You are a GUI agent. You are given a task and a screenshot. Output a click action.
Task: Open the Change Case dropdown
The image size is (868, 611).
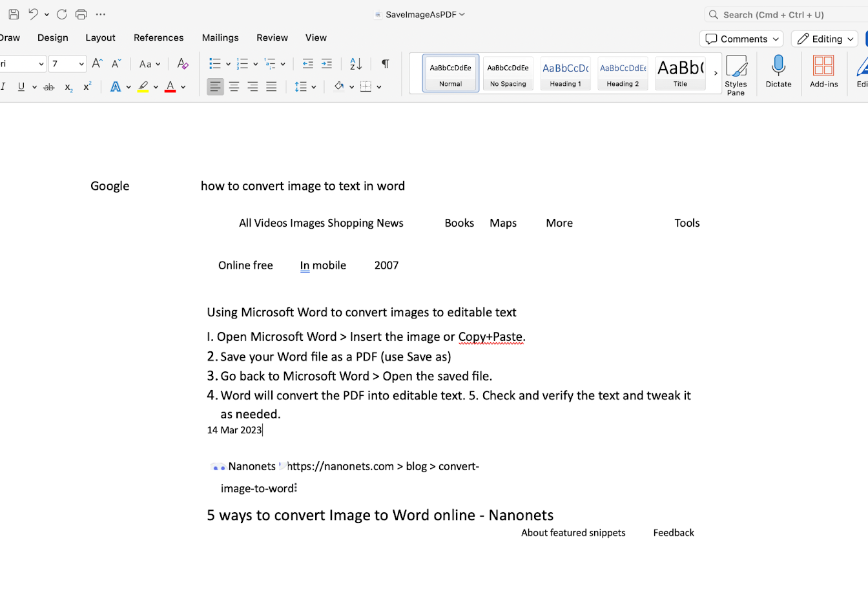pos(149,64)
